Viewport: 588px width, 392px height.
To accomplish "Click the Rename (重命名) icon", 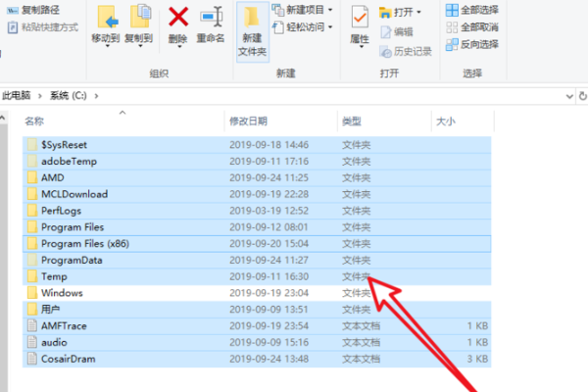I will [x=211, y=17].
